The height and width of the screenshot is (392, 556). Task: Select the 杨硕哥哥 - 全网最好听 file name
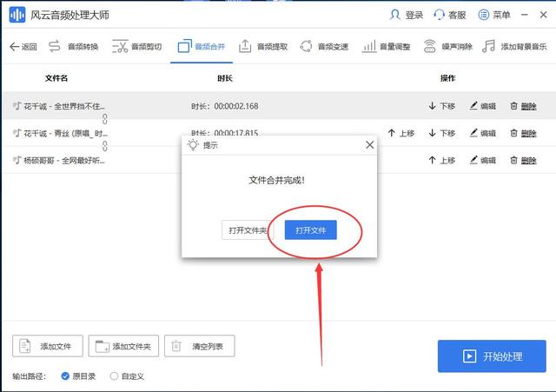(x=63, y=161)
